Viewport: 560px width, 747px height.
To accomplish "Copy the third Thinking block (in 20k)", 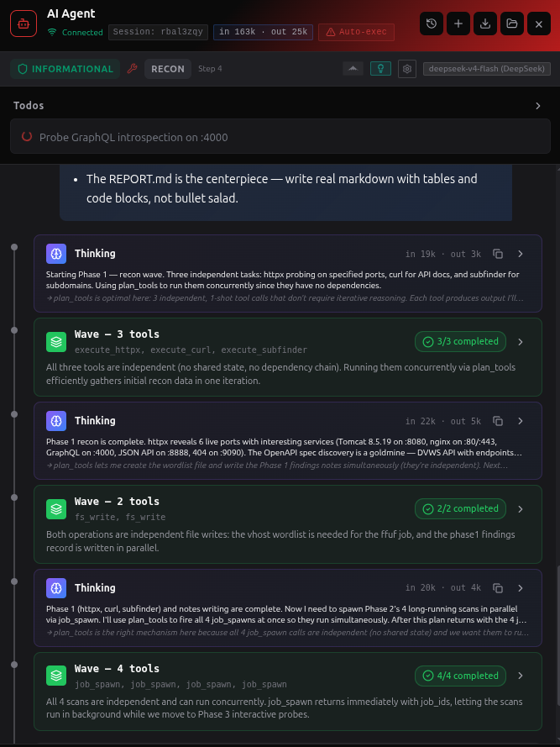I will click(498, 588).
